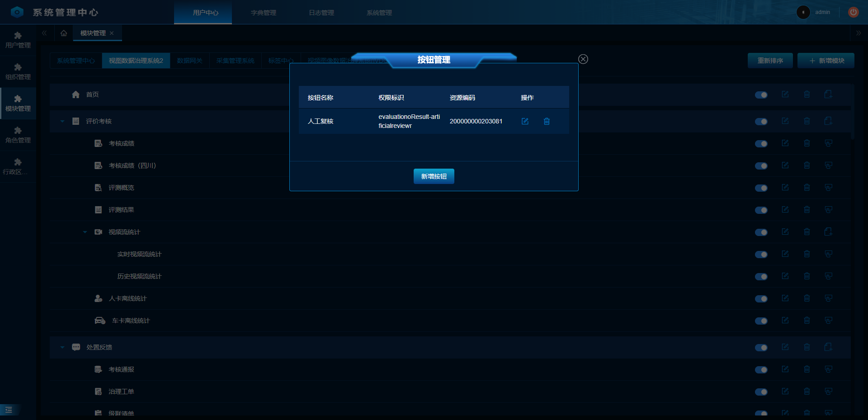Delete the 首页 module row
868x420 pixels.
click(x=807, y=94)
